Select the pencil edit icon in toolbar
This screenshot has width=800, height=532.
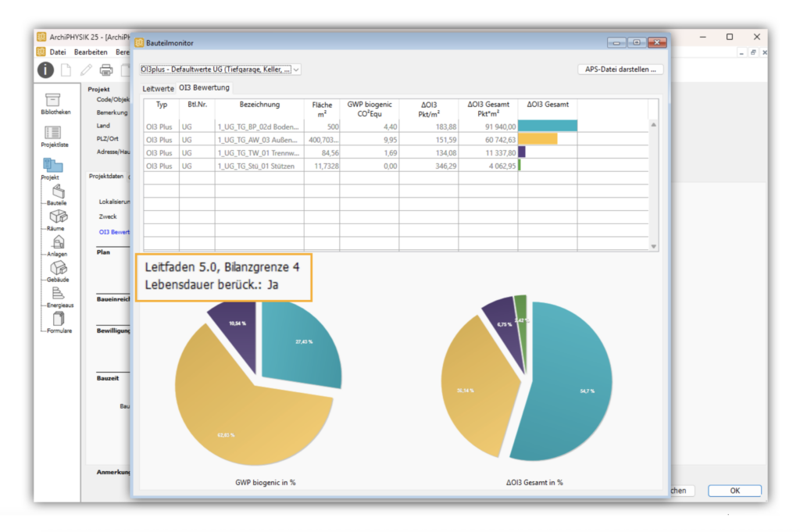[x=86, y=70]
